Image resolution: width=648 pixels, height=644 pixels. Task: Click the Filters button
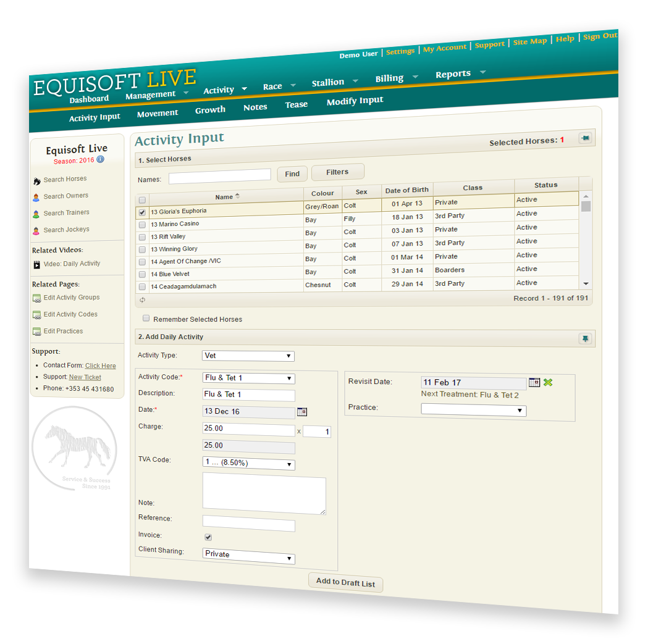338,172
